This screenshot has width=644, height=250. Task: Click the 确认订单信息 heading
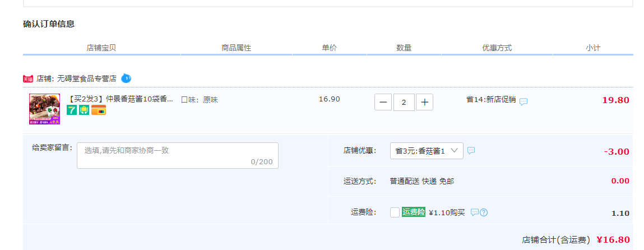[x=49, y=24]
